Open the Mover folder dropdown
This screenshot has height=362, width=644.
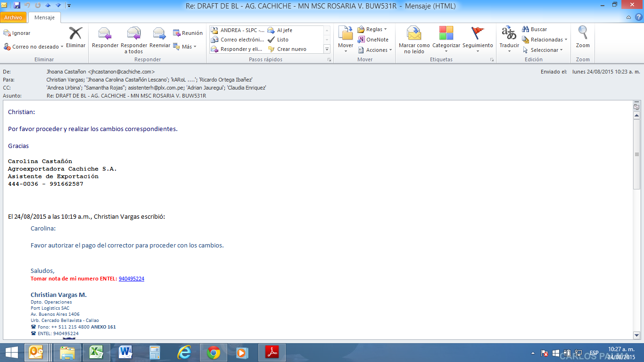pos(346,39)
